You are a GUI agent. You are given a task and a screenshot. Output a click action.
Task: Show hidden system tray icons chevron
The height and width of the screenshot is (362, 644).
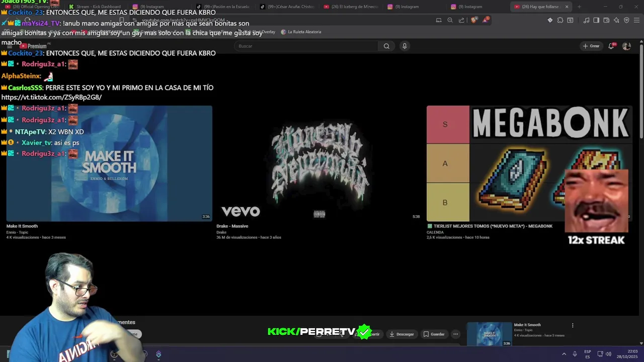[563, 354]
